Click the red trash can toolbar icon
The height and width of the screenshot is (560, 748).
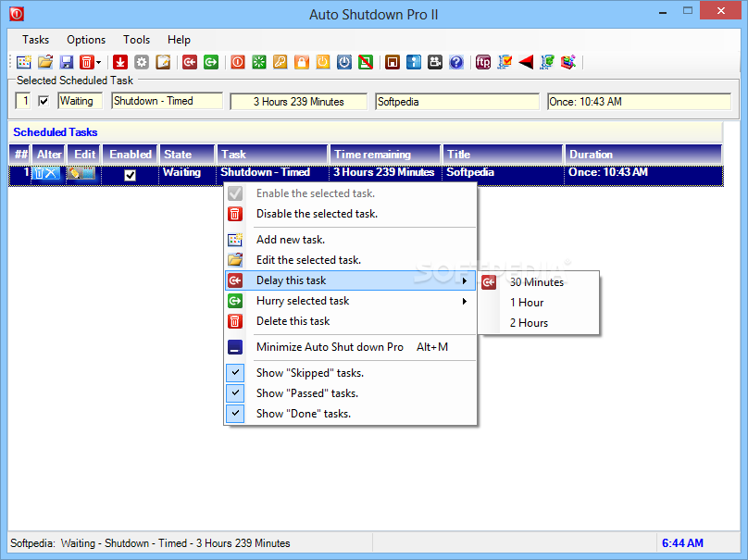(86, 63)
